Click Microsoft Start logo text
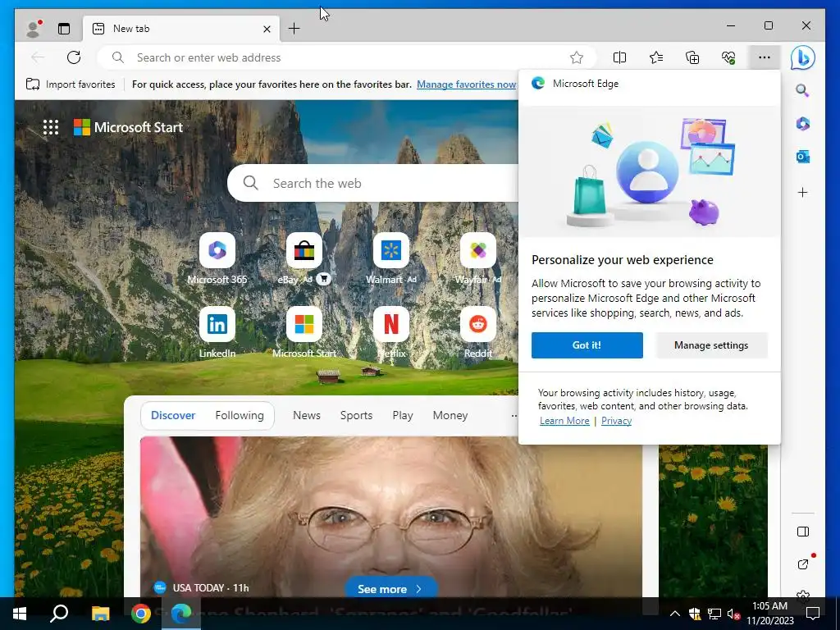 pyautogui.click(x=138, y=127)
